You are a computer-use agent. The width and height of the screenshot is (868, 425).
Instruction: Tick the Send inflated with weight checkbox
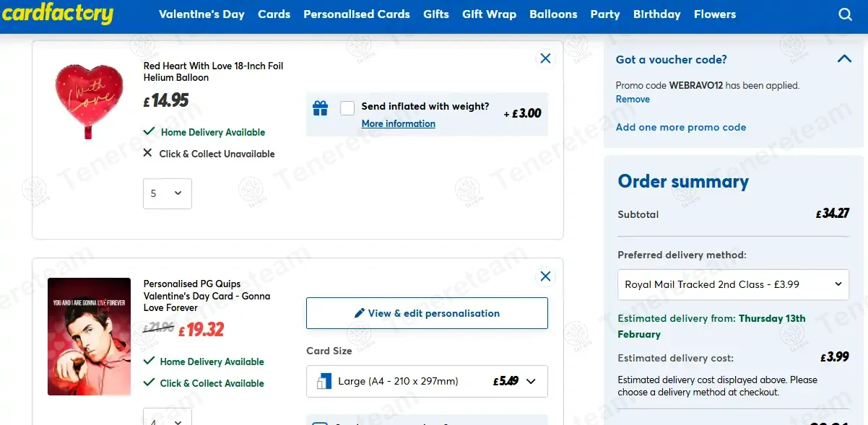tap(347, 108)
